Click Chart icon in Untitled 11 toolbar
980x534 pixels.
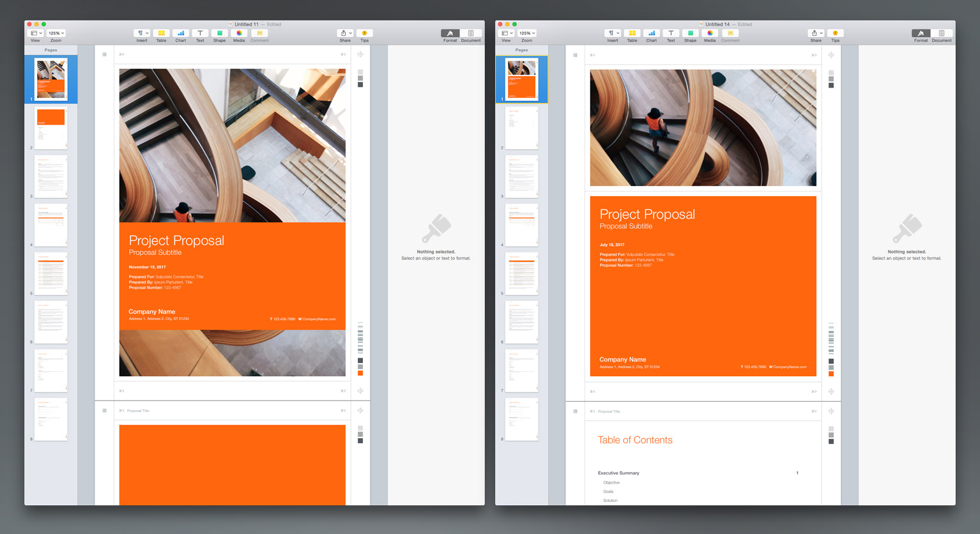tap(181, 33)
